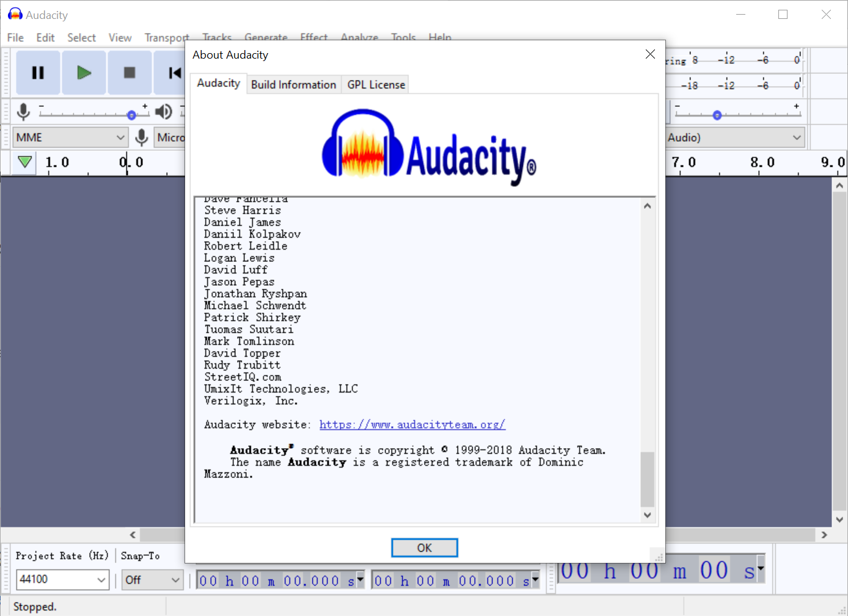
Task: Click the microphone recording-level icon
Action: tap(23, 112)
